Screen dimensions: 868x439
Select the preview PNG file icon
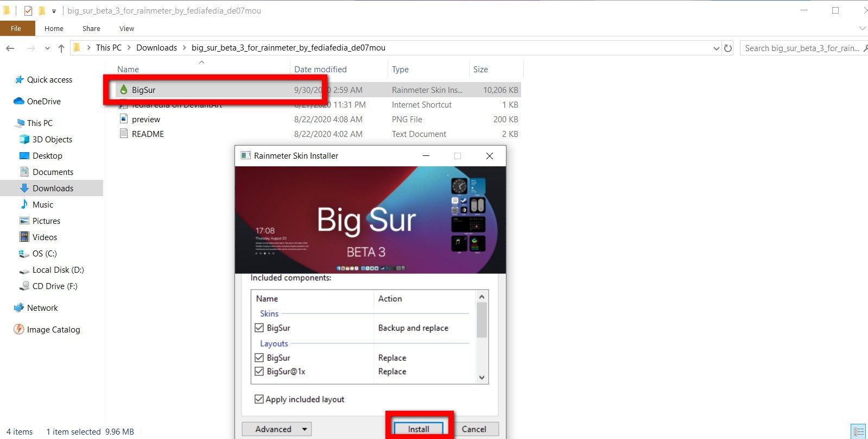124,119
